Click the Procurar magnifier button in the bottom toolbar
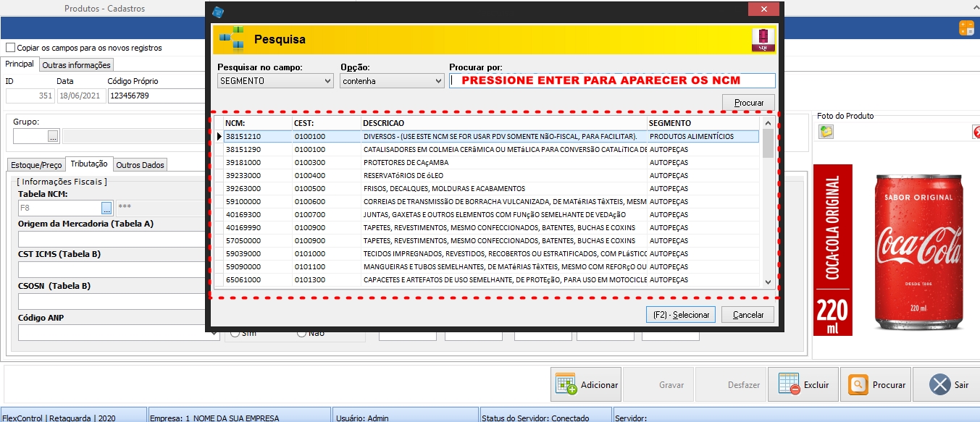Viewport: 980px width, 422px height. pyautogui.click(x=877, y=384)
